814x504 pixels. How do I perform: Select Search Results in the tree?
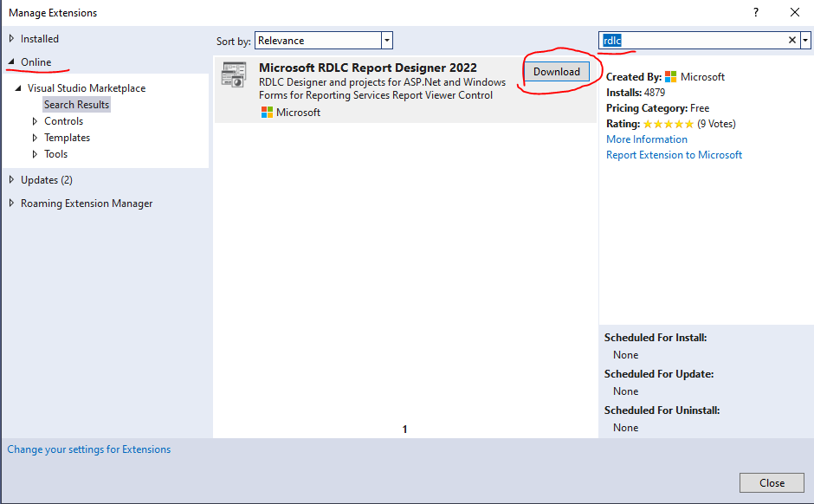pos(76,104)
